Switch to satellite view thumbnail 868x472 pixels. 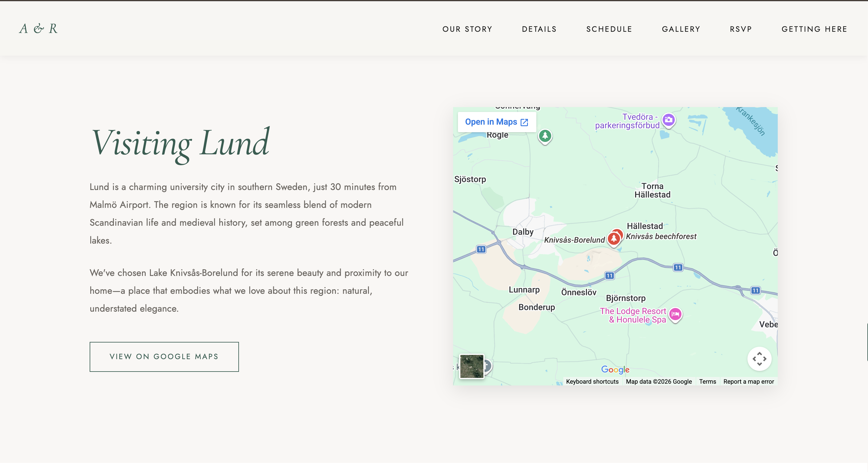pyautogui.click(x=472, y=366)
